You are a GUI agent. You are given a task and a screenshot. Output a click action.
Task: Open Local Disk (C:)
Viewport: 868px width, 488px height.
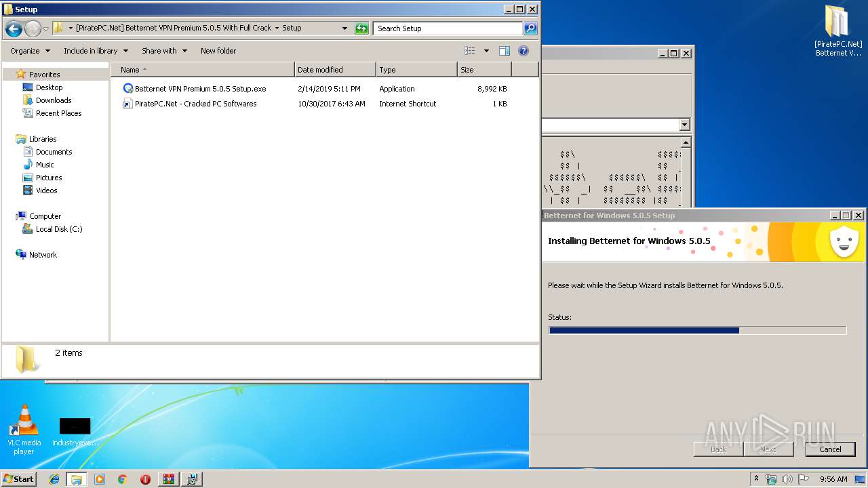coord(59,229)
